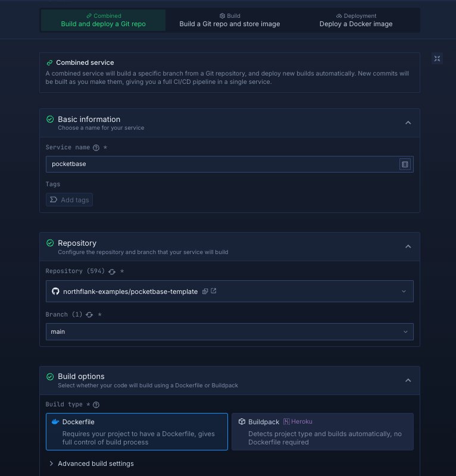The height and width of the screenshot is (476, 456).
Task: Collapse the Repository section
Action: click(x=408, y=246)
